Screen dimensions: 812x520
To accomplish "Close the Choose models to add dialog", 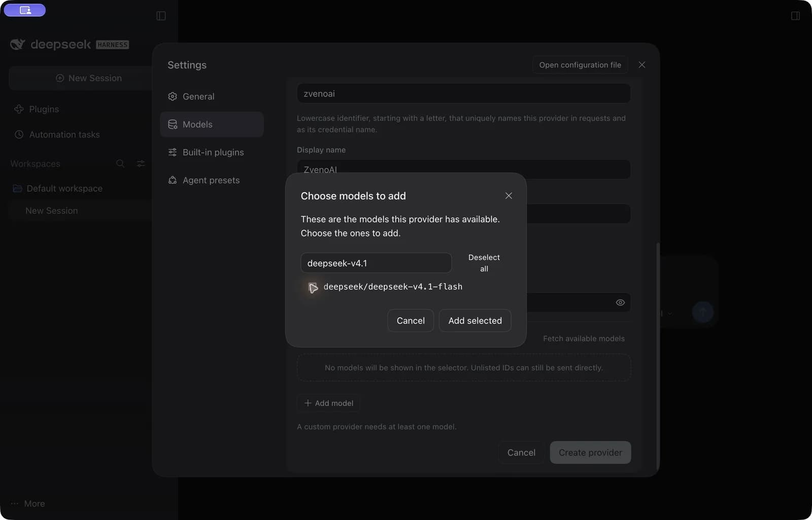I will [509, 196].
